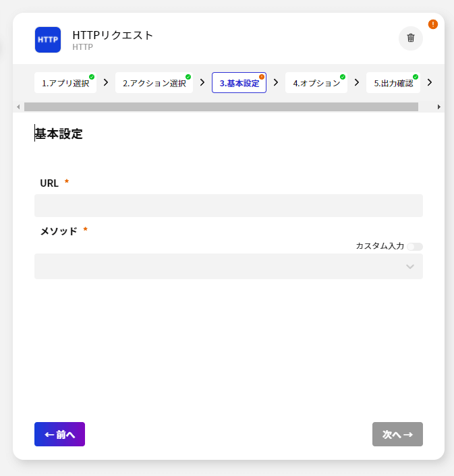Enable the カスタム入力 toggle
Viewport: 454px width, 476px height.
pos(415,246)
